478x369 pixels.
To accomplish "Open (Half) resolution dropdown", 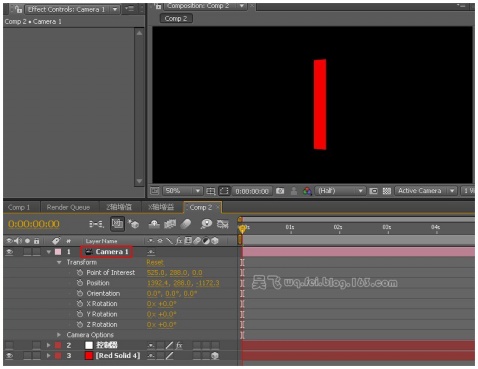I will pyautogui.click(x=340, y=191).
